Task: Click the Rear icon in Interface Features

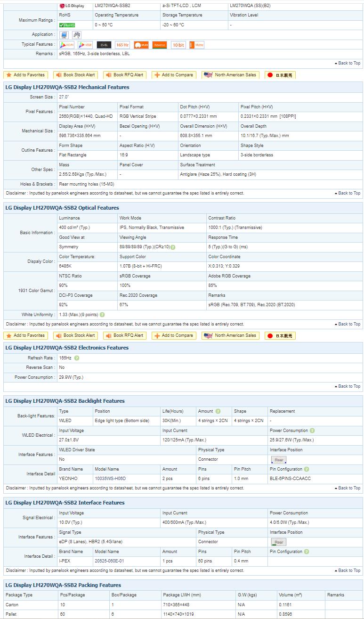Action: 279,542
